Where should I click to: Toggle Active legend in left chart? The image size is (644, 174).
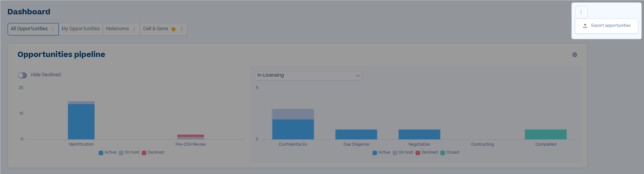click(x=107, y=152)
